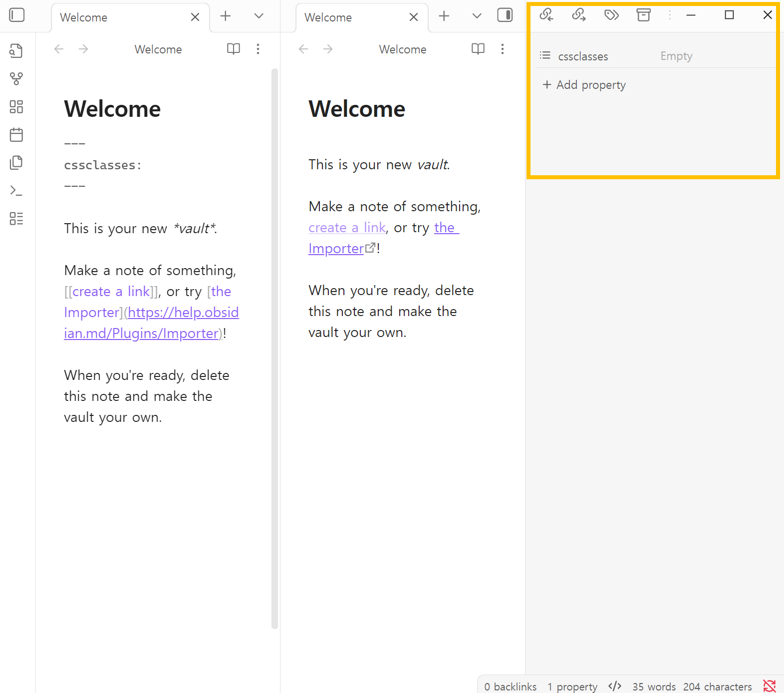Navigate back in the right pane
Screen dimensions: 784x693
[x=303, y=49]
